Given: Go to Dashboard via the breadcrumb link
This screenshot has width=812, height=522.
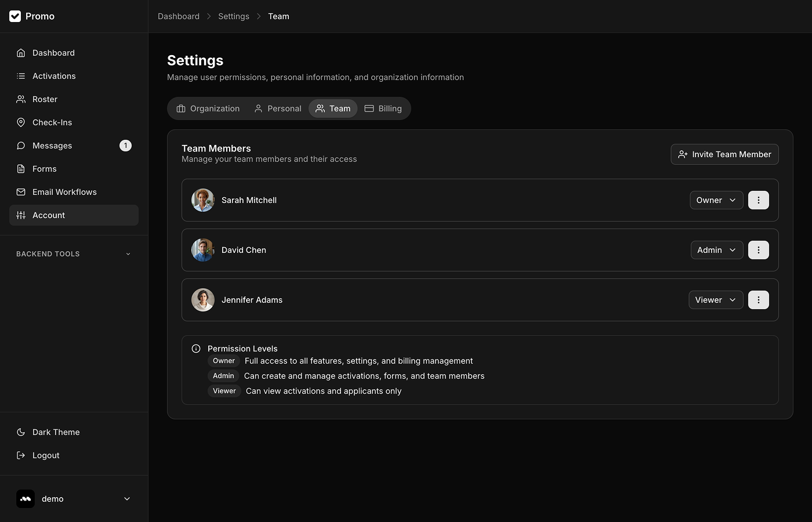Looking at the screenshot, I should (x=179, y=16).
